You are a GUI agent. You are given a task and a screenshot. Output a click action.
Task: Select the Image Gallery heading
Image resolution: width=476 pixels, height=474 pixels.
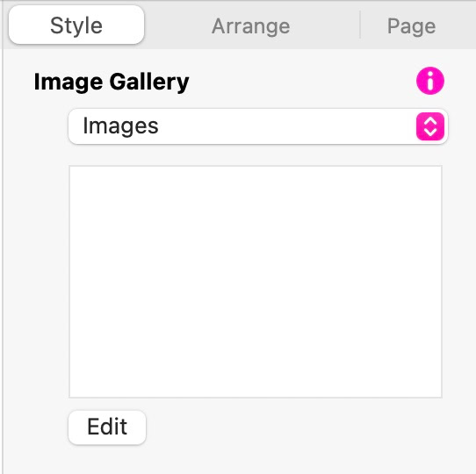coord(112,82)
